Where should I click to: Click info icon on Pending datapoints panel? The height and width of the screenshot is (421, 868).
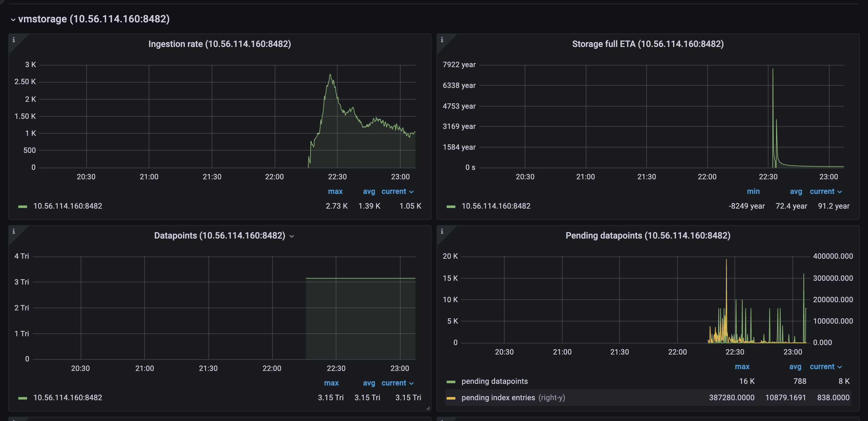tap(442, 231)
